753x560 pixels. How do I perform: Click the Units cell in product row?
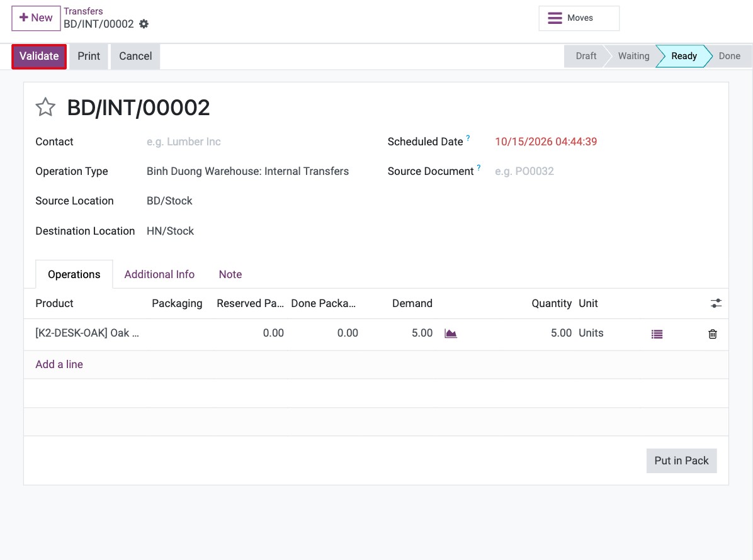coord(591,333)
